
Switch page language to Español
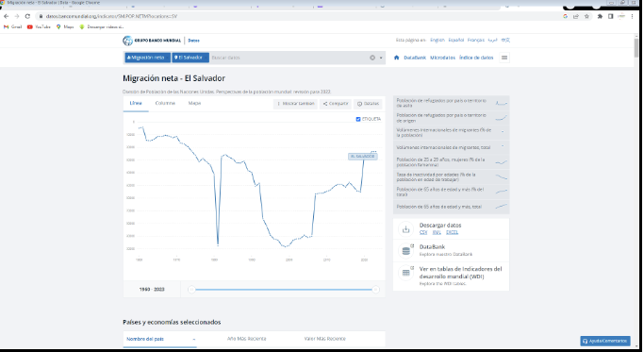(456, 40)
